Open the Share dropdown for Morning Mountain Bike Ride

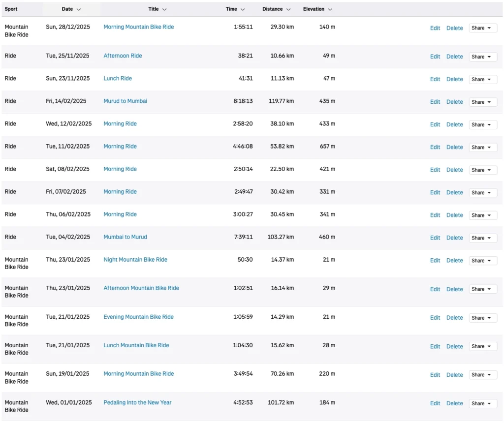482,28
